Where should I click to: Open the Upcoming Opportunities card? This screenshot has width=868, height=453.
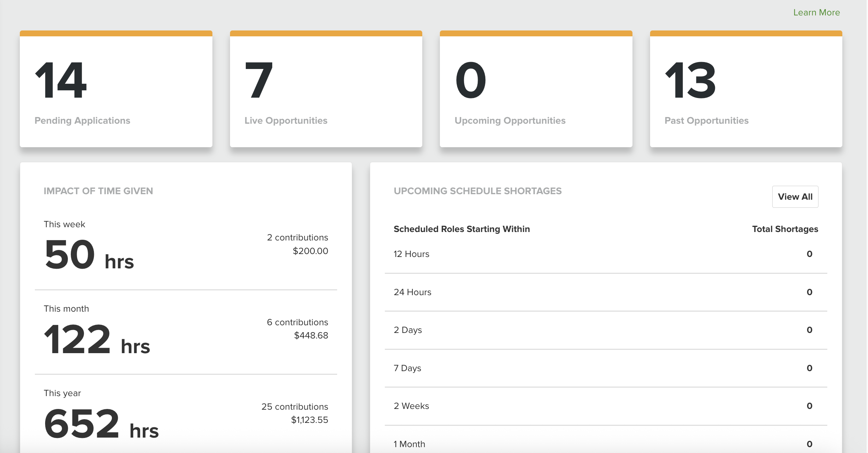point(536,89)
